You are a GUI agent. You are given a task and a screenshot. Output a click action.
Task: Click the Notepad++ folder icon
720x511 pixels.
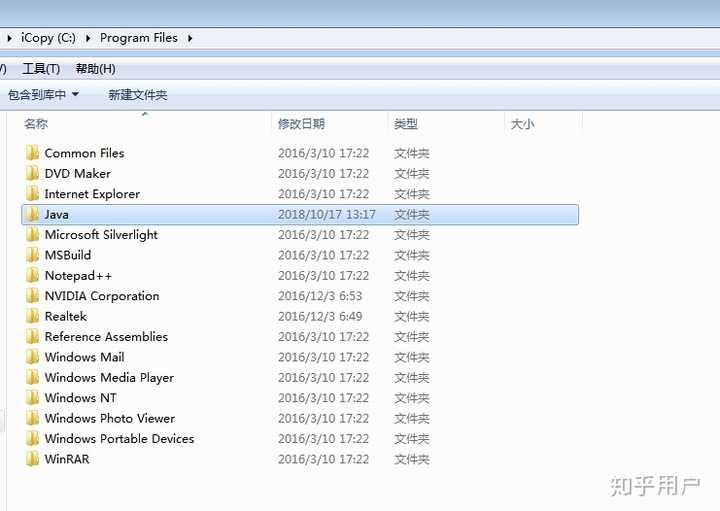tap(32, 275)
